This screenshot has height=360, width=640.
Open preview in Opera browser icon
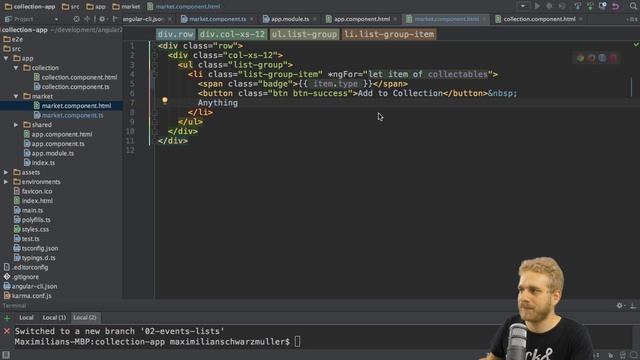(613, 58)
